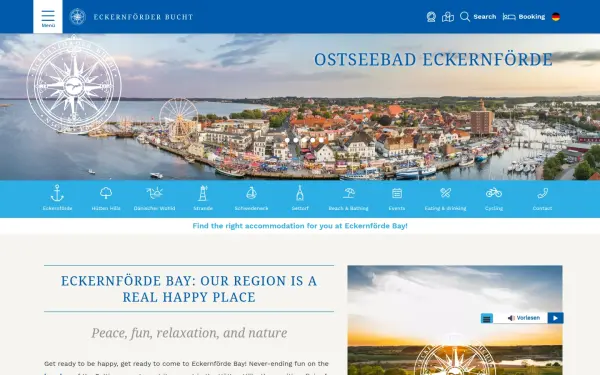This screenshot has height=375, width=600.
Task: Select the Beach & Bathing umbrella icon
Action: tap(349, 193)
